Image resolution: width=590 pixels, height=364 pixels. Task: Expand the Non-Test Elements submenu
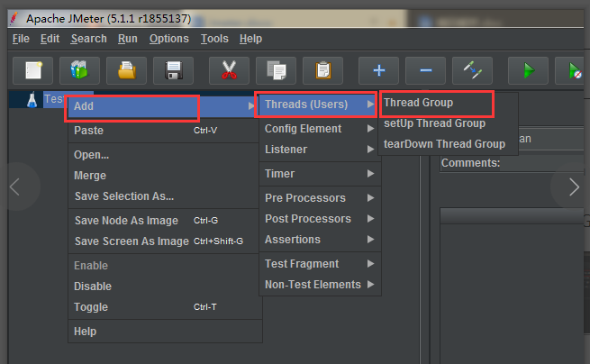(x=320, y=285)
